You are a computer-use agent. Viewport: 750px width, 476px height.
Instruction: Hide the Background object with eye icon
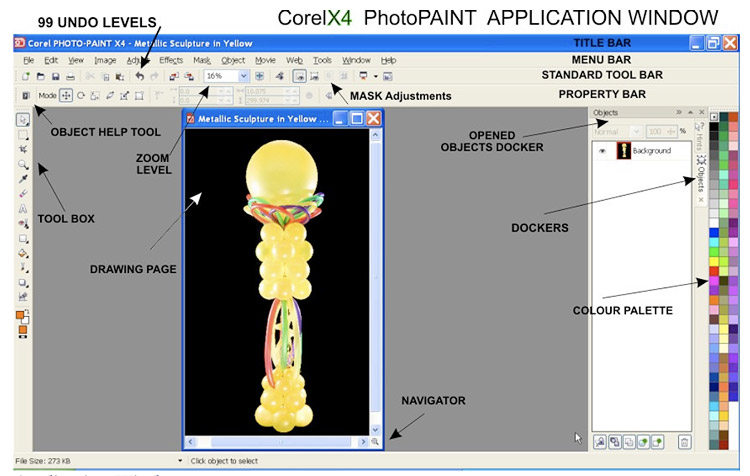(x=602, y=151)
